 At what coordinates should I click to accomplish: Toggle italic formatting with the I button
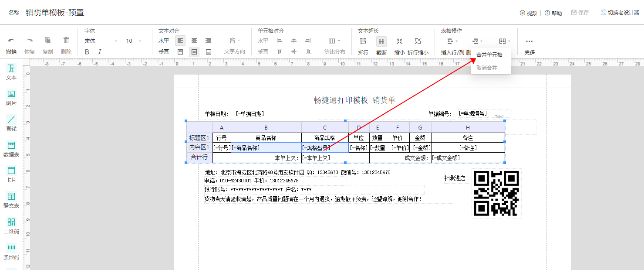[99, 51]
